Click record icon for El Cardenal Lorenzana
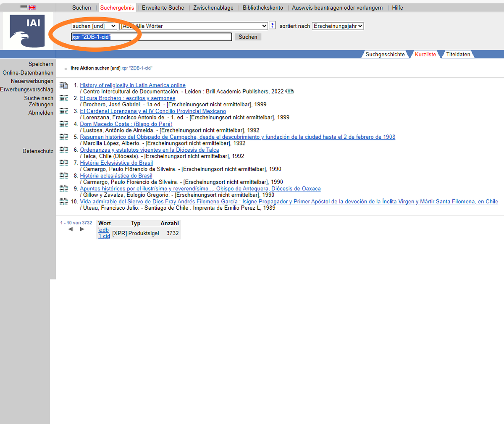The image size is (504, 424). pos(63,111)
